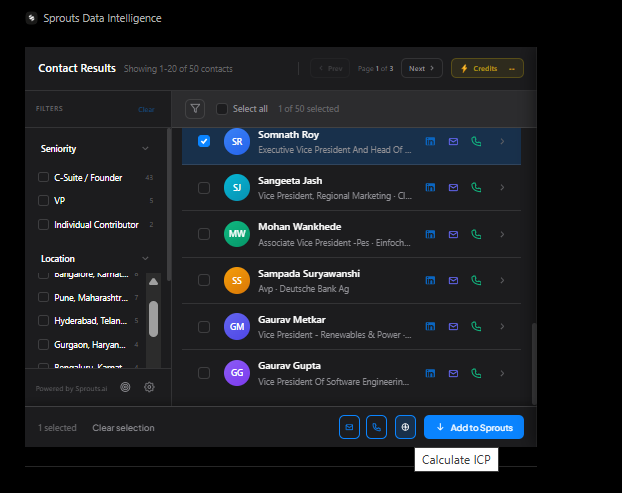Screen dimensions: 622x493
Task: Click the phone icon for Gaurav Metkar
Action: (x=476, y=326)
